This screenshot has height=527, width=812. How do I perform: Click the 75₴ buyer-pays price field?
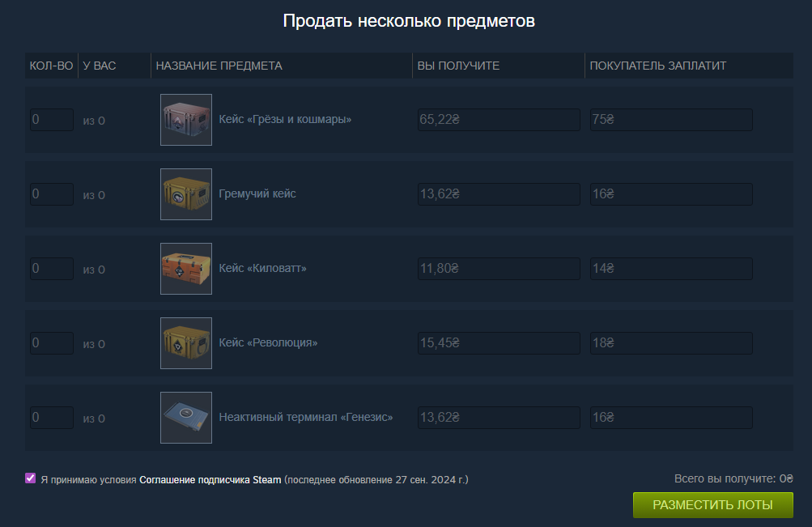(x=671, y=120)
